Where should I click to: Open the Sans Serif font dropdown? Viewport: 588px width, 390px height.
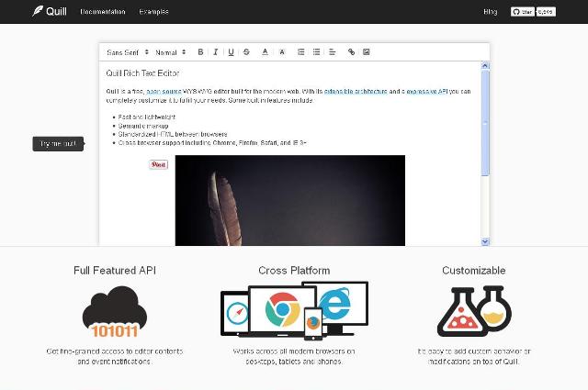tap(127, 52)
